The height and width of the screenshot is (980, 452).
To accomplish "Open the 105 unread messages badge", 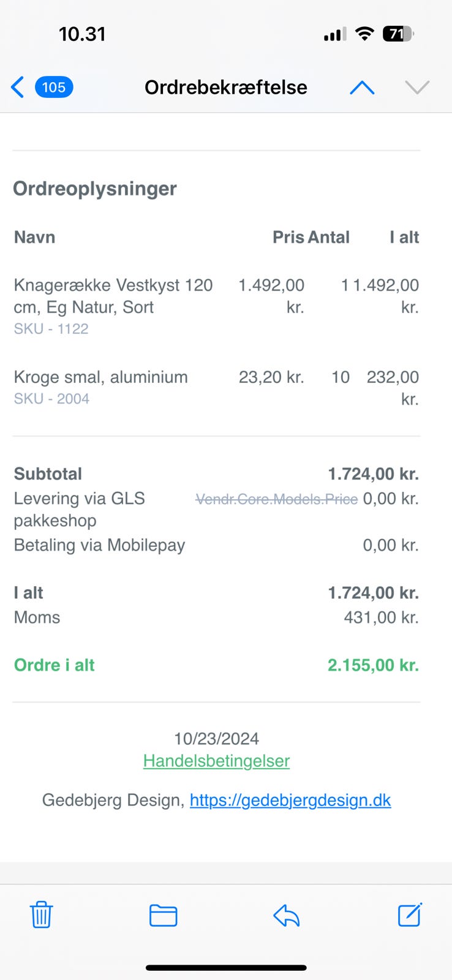I will click(x=54, y=88).
